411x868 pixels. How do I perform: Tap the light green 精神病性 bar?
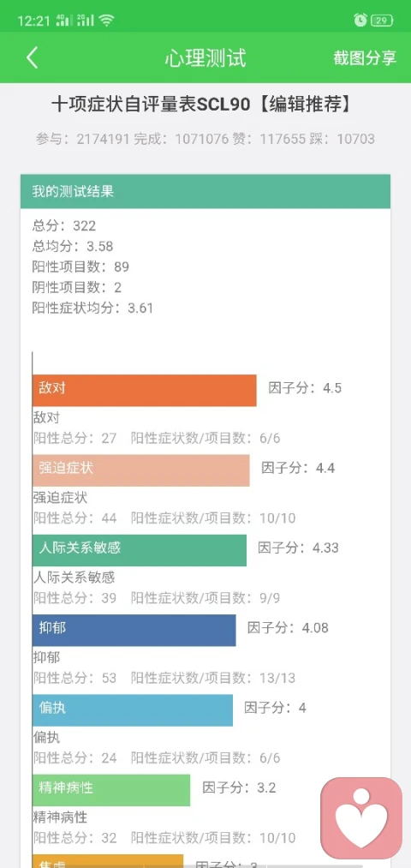111,790
